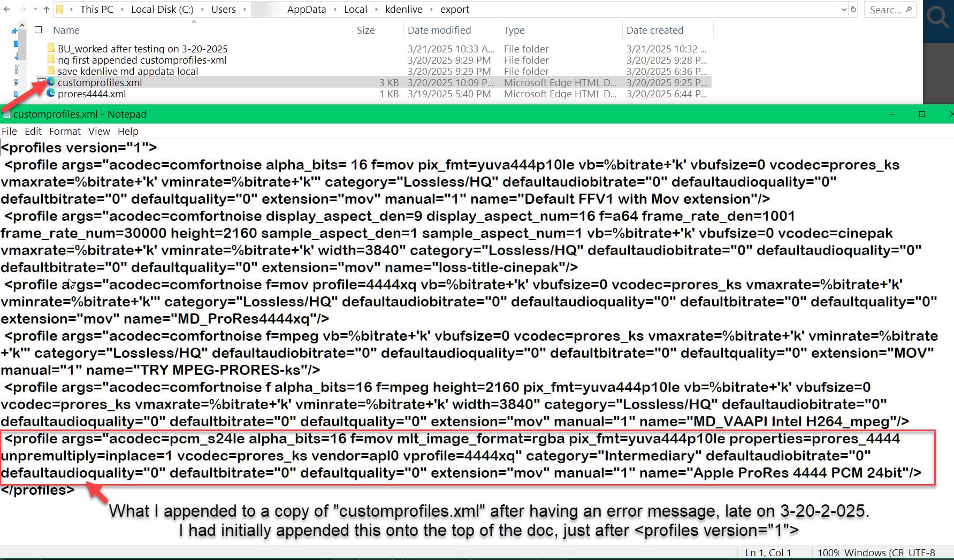Expand the chevron after 'kdenlive' breadcrumb
This screenshot has width=954, height=560.
(431, 10)
